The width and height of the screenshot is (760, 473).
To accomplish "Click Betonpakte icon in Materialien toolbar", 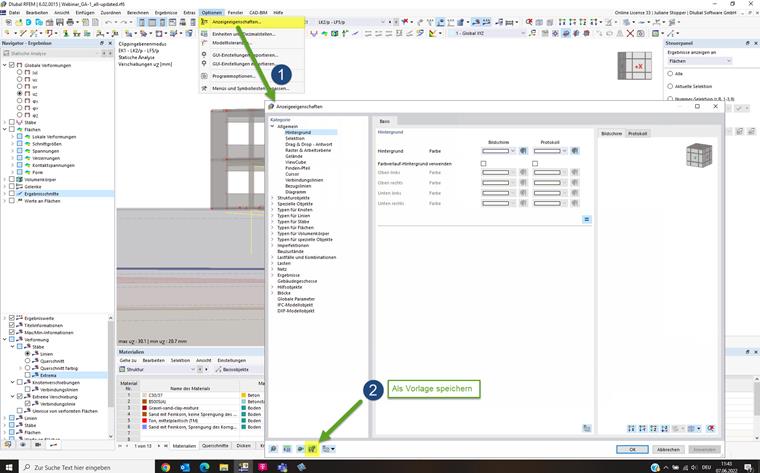I will click(x=219, y=369).
